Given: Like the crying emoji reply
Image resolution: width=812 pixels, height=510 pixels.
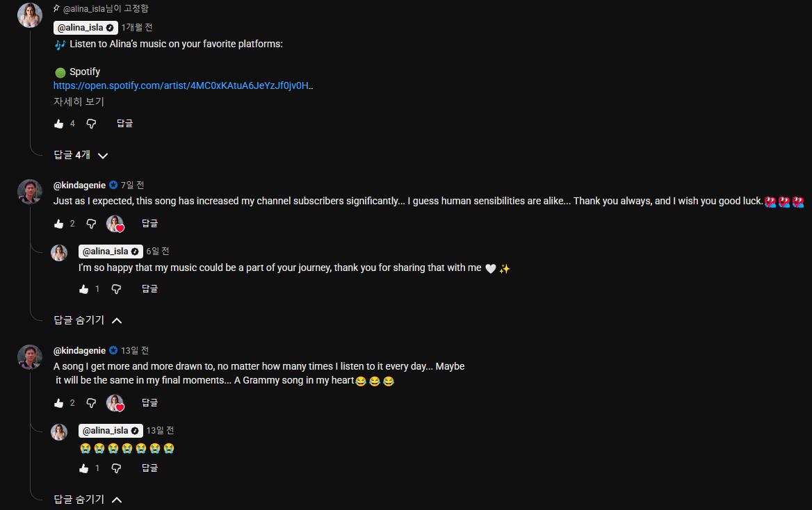Looking at the screenshot, I should (84, 468).
